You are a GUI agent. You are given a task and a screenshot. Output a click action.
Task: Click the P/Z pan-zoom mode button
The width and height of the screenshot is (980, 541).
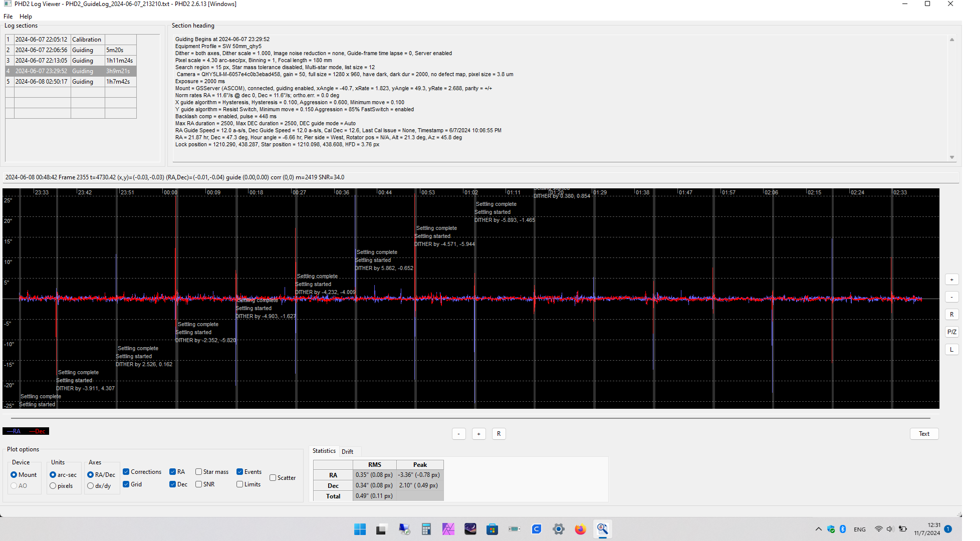coord(951,332)
